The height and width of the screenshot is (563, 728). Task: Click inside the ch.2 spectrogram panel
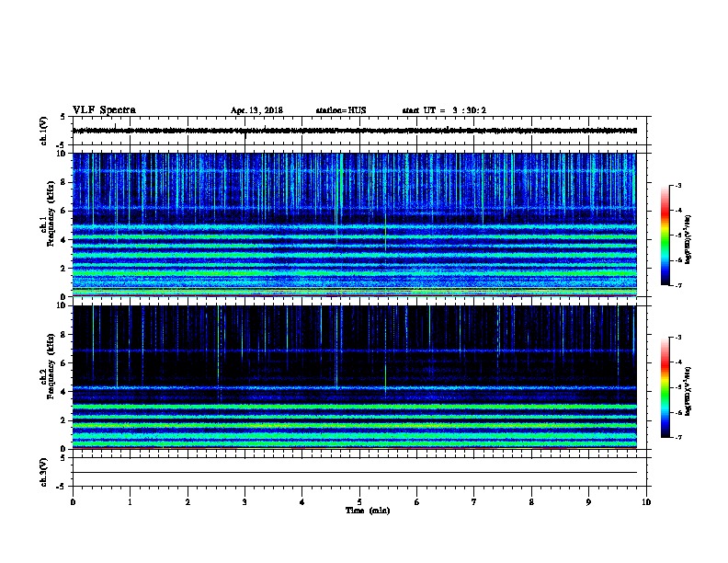click(x=355, y=377)
